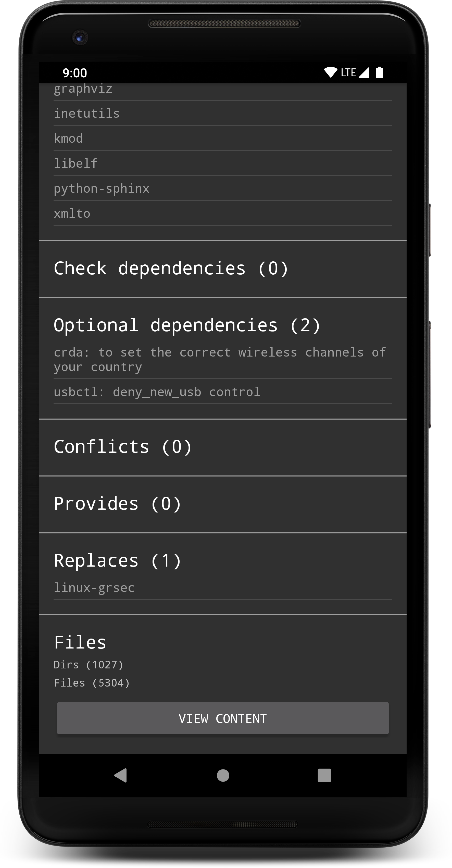Tap the Wi-Fi signal icon in the status bar
The width and height of the screenshot is (452, 868).
[x=330, y=72]
